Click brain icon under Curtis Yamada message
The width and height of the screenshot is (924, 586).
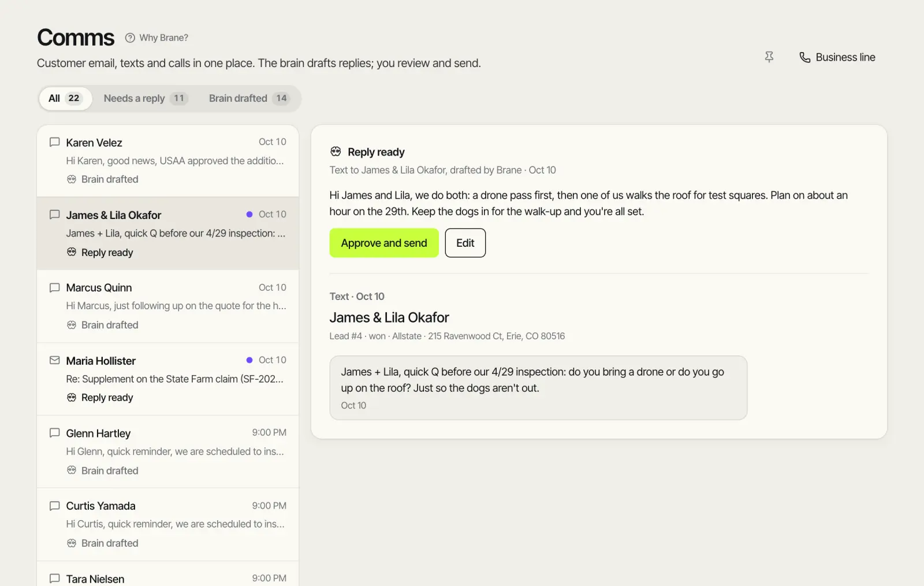72,543
